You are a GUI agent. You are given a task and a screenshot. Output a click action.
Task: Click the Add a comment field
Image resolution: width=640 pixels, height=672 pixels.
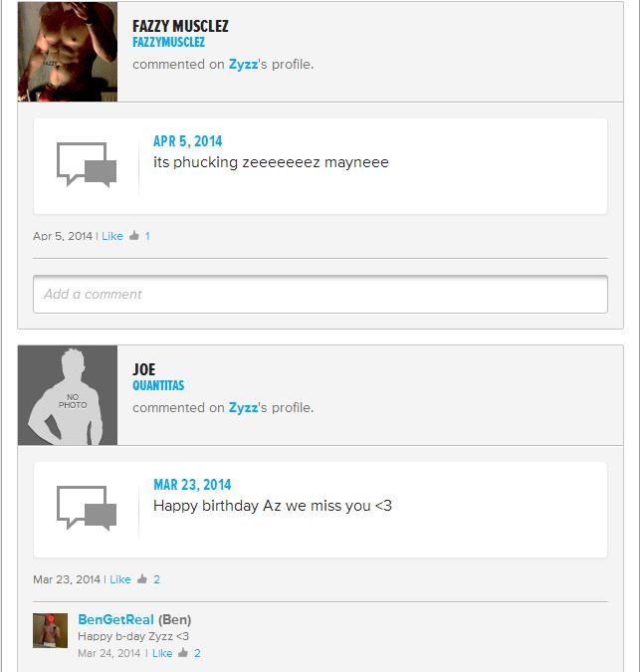click(320, 294)
